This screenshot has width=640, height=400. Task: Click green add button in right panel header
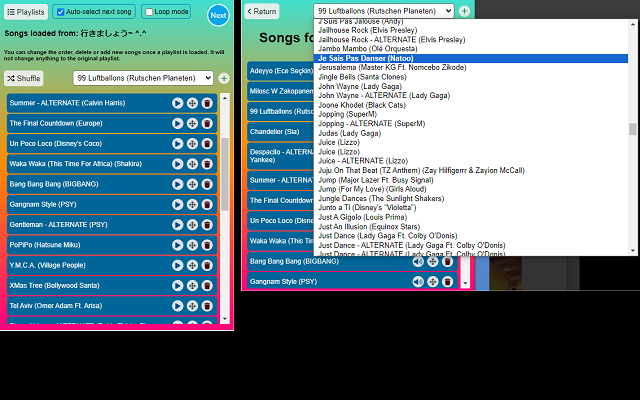[464, 11]
